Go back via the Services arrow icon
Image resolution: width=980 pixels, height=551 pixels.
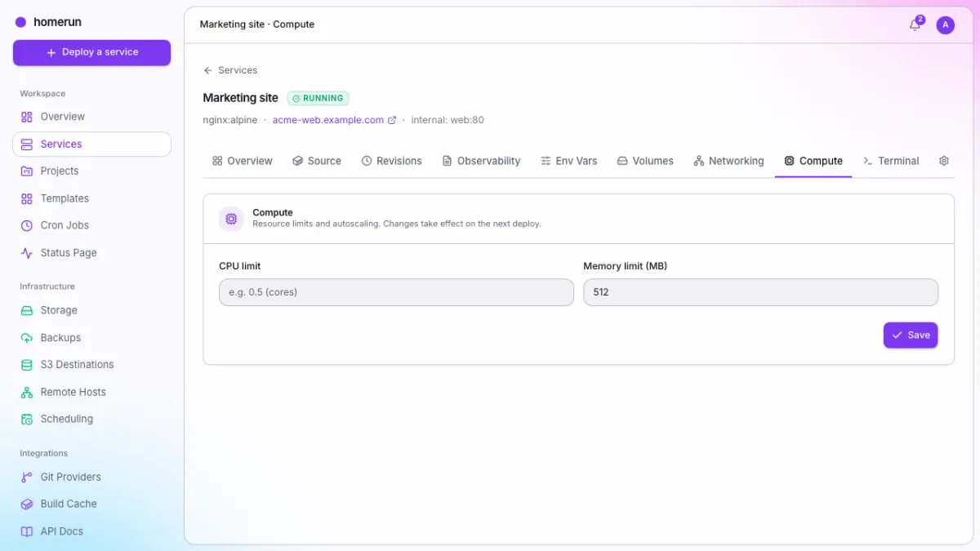208,70
